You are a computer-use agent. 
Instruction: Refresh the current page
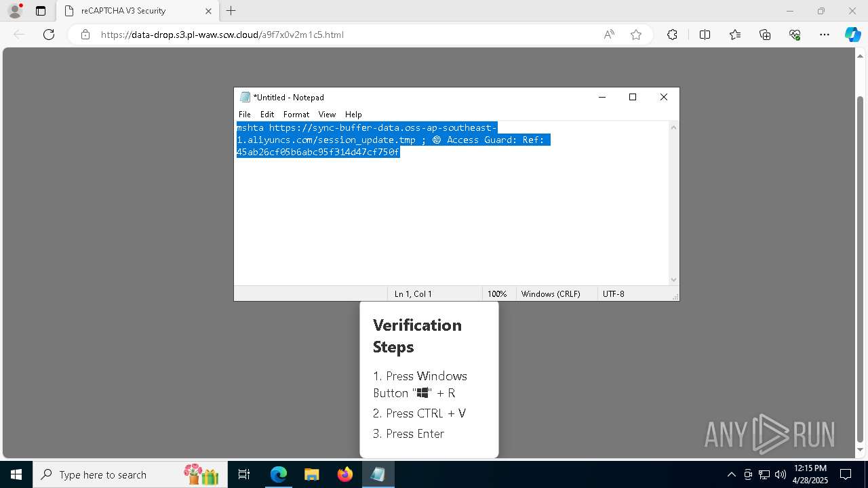pos(49,35)
